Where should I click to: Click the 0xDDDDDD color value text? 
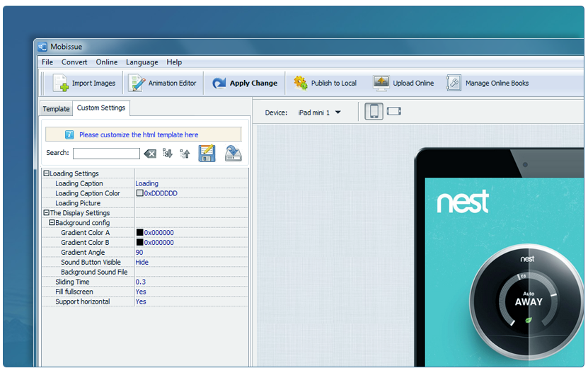[161, 193]
